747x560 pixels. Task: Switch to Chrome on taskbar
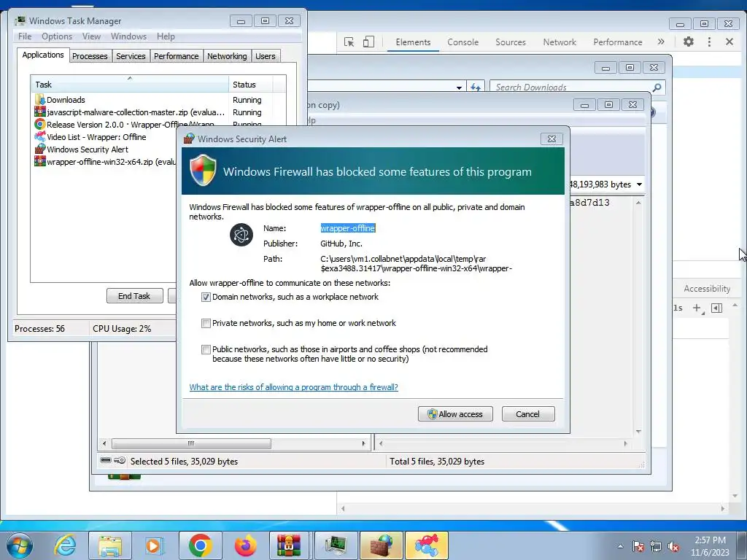200,545
